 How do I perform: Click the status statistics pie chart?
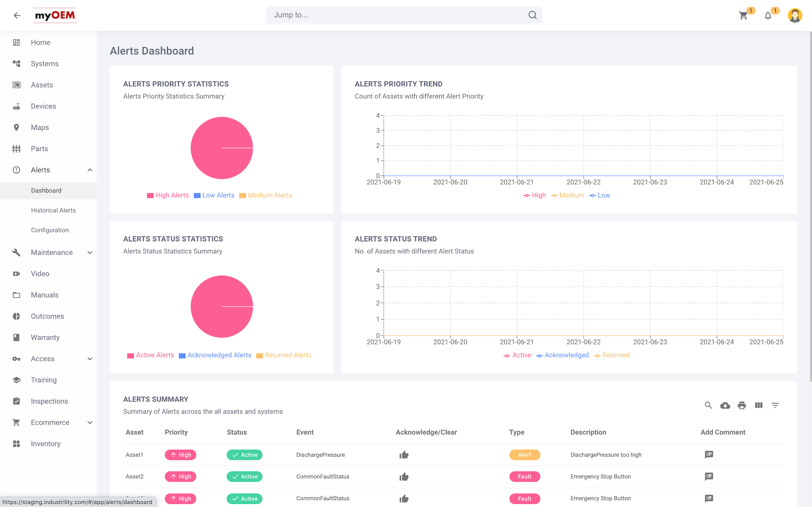pyautogui.click(x=222, y=307)
